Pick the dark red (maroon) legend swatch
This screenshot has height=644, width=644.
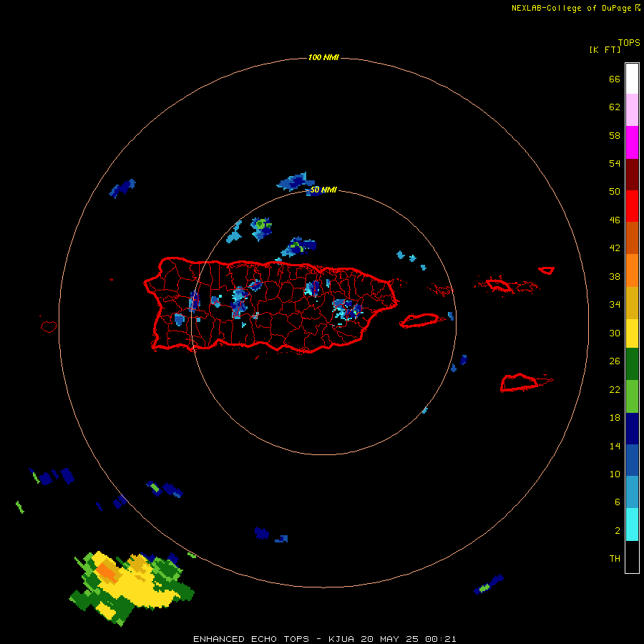point(632,175)
